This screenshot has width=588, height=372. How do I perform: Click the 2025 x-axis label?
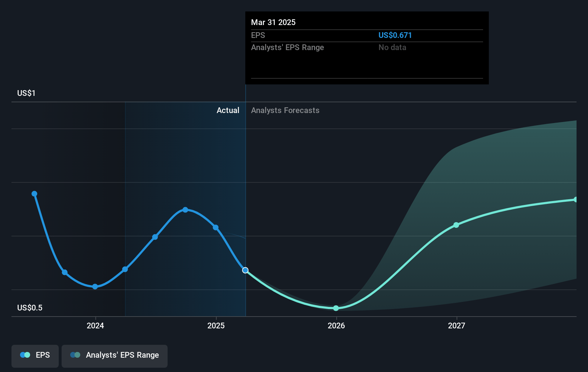216,325
